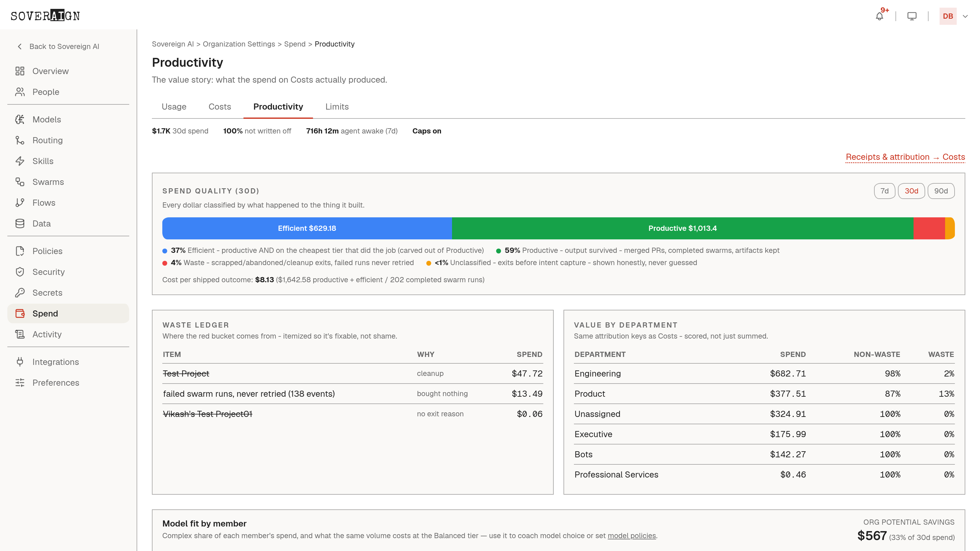Click Sovereign AI breadcrumb
Screen dimensions: 980x551
173,44
